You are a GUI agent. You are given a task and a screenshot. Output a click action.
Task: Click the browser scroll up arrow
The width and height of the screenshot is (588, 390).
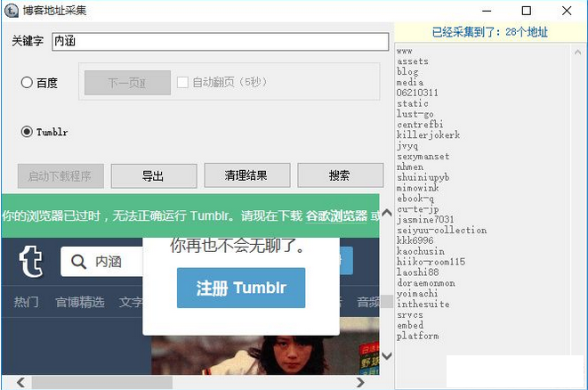pyautogui.click(x=386, y=211)
